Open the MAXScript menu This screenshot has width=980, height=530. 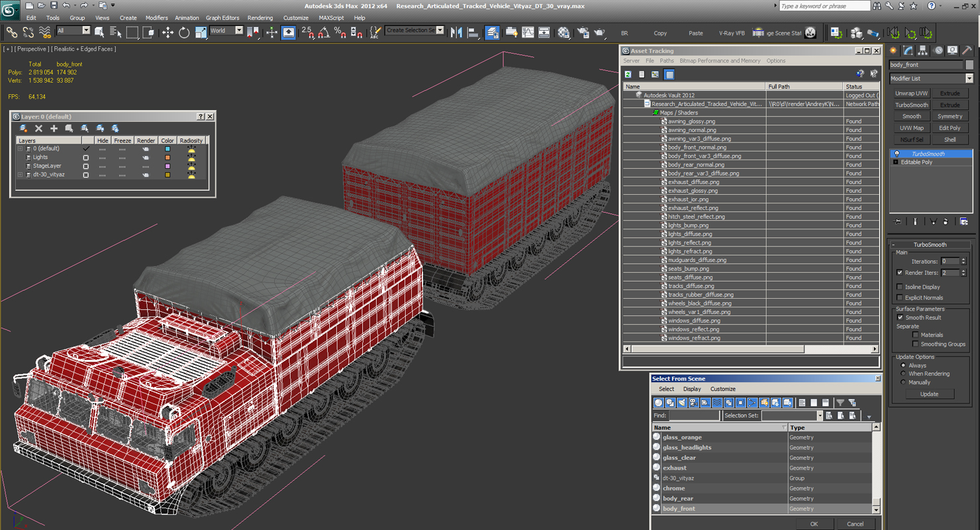pos(331,18)
